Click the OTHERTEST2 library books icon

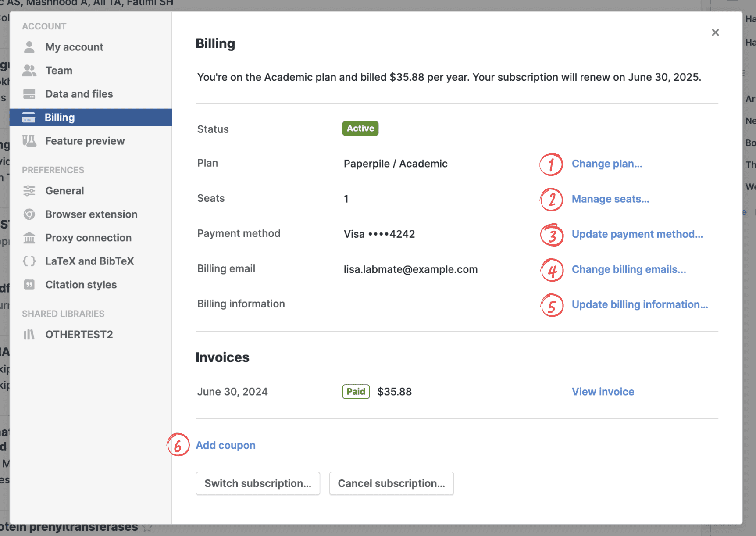click(x=29, y=335)
